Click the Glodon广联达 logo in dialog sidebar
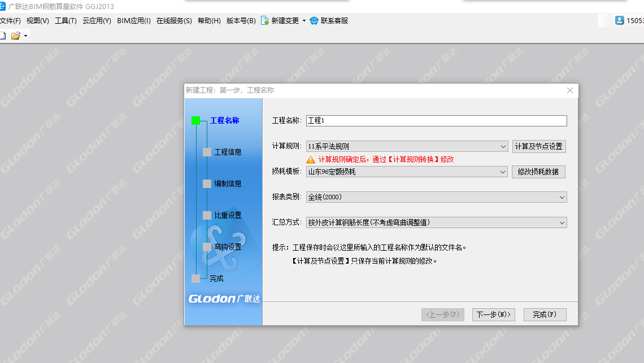The width and height of the screenshot is (644, 363). pyautogui.click(x=224, y=299)
